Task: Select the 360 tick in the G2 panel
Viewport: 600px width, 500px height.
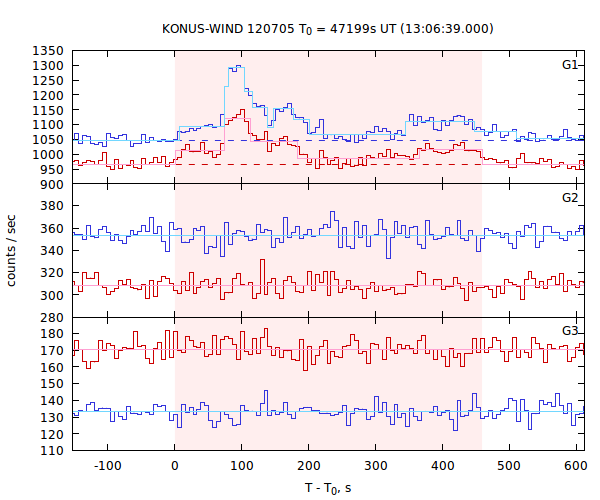Action: [x=52, y=229]
